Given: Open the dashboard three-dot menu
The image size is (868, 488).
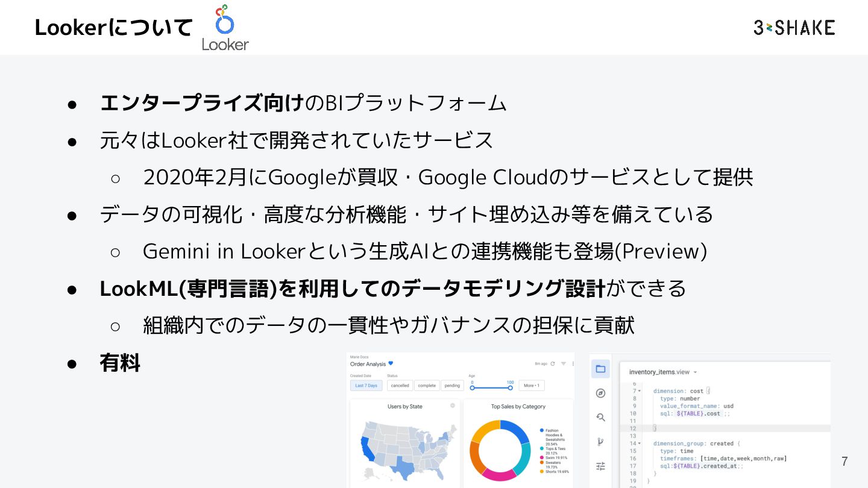Looking at the screenshot, I should click(573, 364).
